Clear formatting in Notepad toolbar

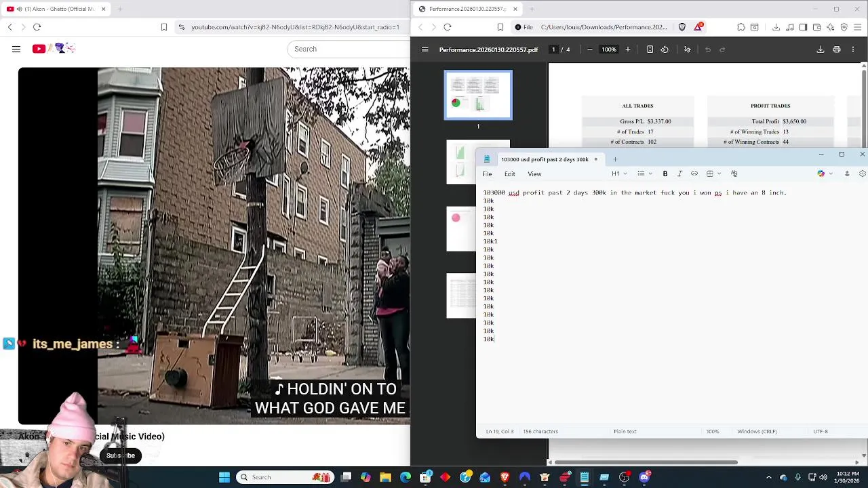click(734, 174)
